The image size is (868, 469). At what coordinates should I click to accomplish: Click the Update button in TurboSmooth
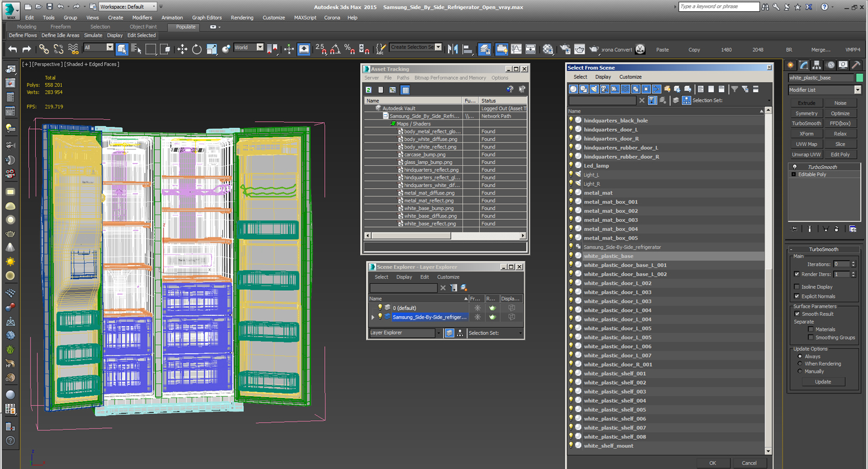[823, 382]
